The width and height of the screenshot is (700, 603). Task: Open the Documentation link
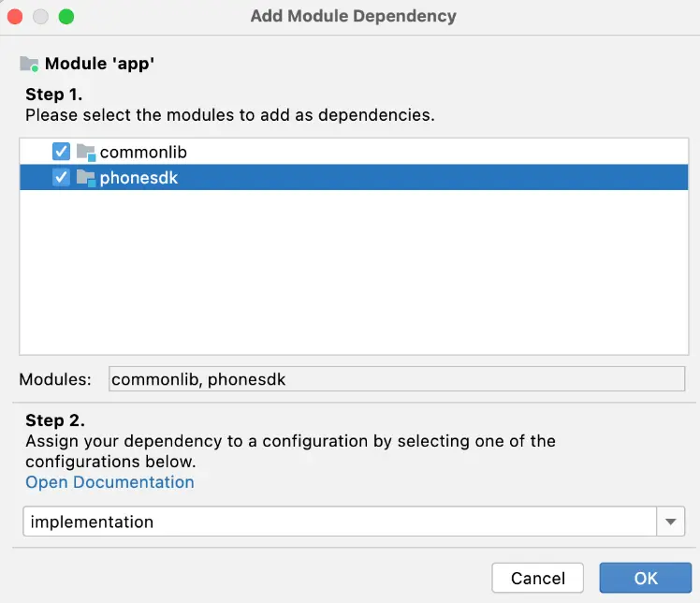[x=109, y=482]
